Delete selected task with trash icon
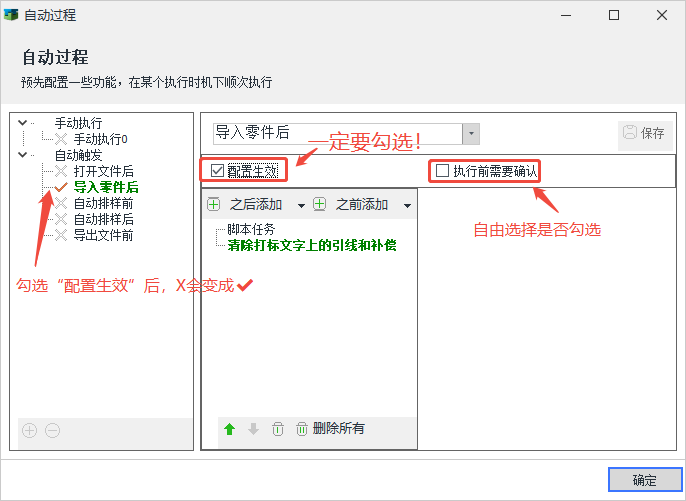Image resolution: width=686 pixels, height=501 pixels. pos(278,429)
